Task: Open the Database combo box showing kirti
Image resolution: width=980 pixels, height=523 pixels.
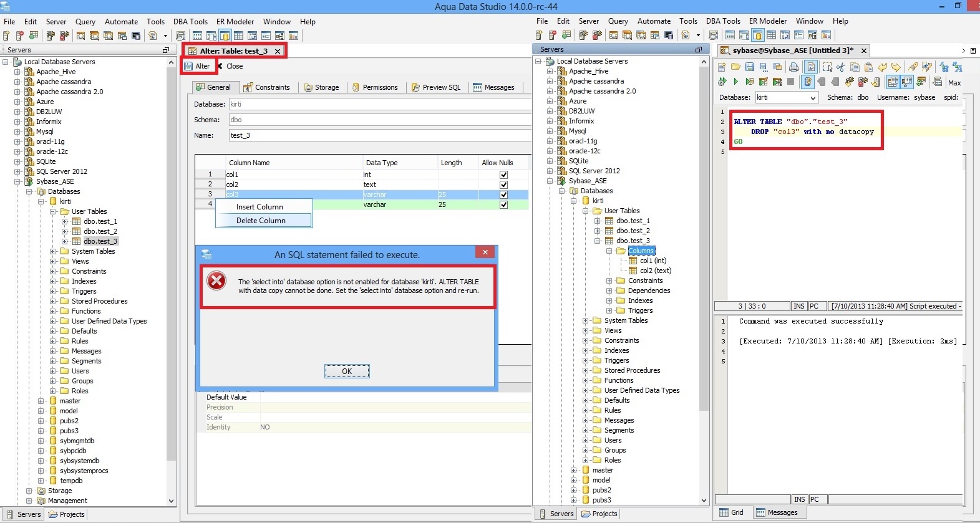Action: click(x=786, y=97)
